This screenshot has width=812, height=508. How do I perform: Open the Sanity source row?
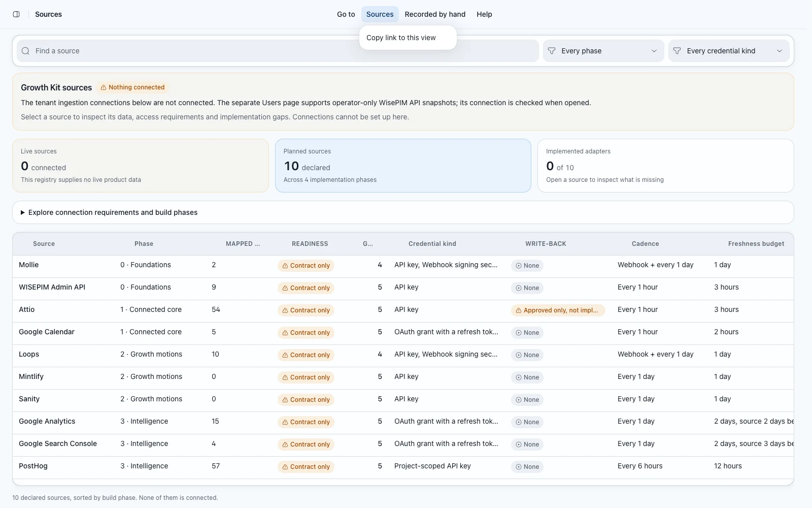tap(403, 400)
